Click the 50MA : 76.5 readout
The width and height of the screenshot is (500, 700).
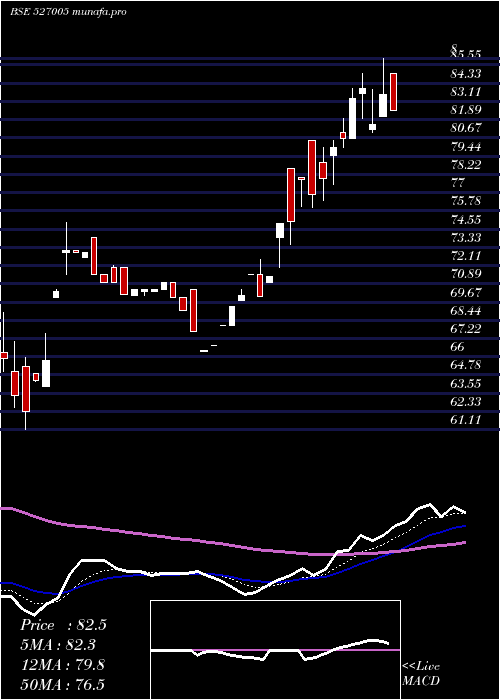pyautogui.click(x=63, y=684)
